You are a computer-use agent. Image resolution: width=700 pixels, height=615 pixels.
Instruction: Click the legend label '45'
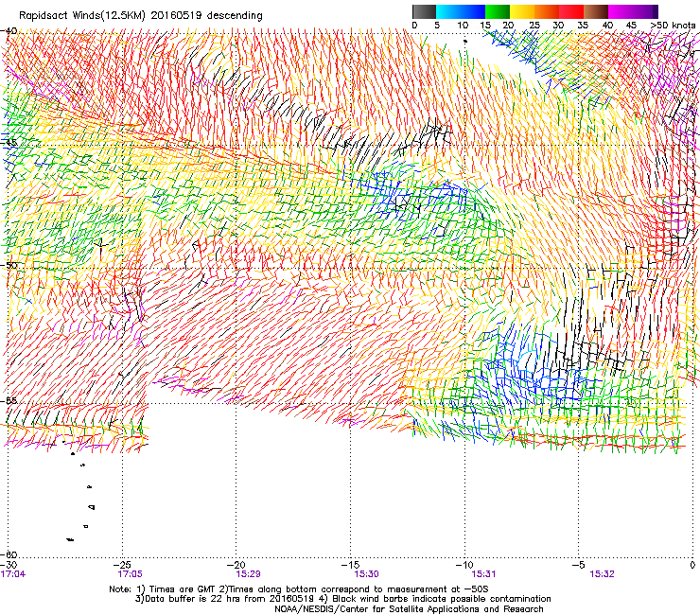pyautogui.click(x=631, y=26)
